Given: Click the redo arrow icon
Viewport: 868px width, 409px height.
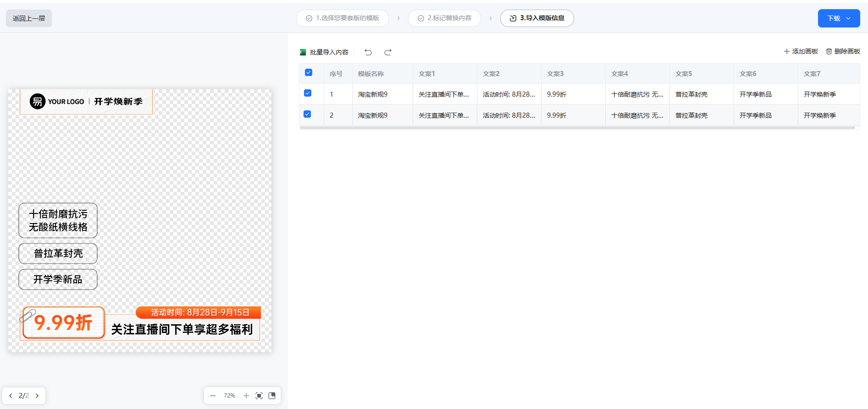Looking at the screenshot, I should (388, 52).
